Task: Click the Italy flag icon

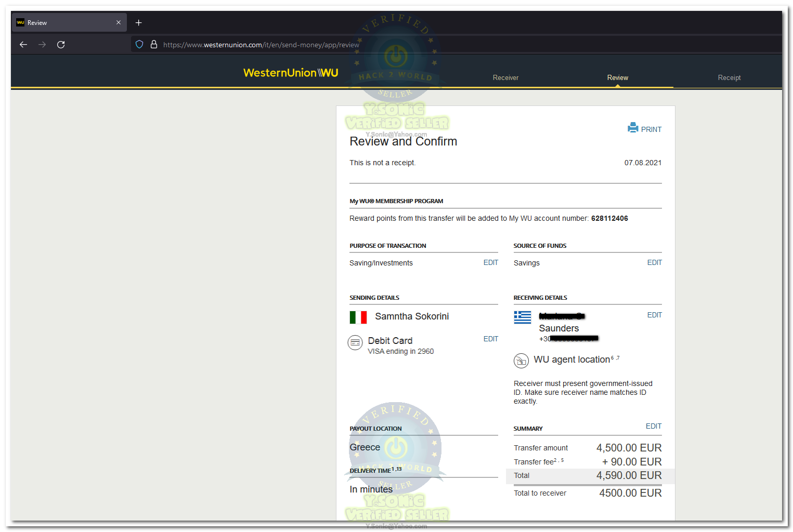Action: (x=358, y=317)
